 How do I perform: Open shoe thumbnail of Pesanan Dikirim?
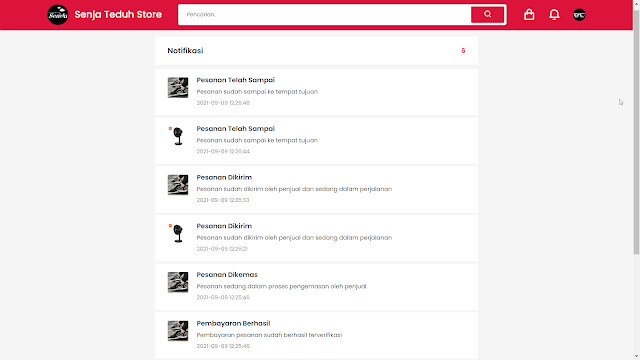pyautogui.click(x=178, y=184)
